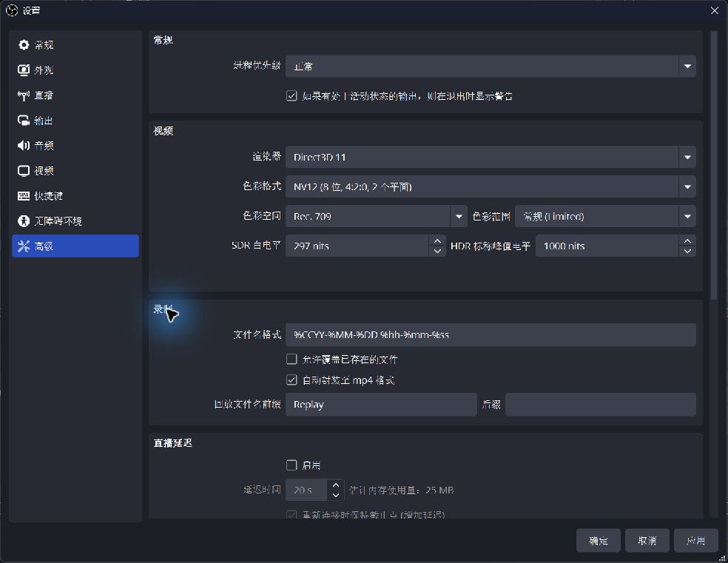728x563 pixels.
Task: Click the 估计内存使用量: 25 MB text
Action: pyautogui.click(x=401, y=490)
